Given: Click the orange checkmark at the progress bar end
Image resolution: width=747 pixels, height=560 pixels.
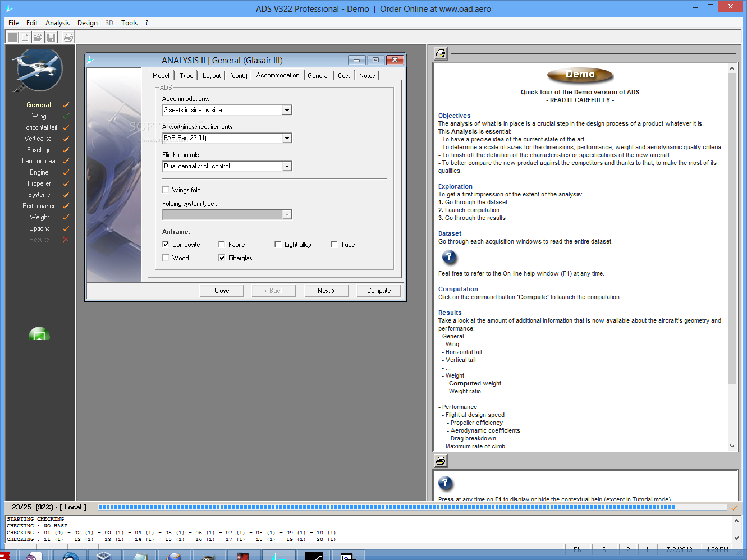Looking at the screenshot, I should pyautogui.click(x=734, y=507).
